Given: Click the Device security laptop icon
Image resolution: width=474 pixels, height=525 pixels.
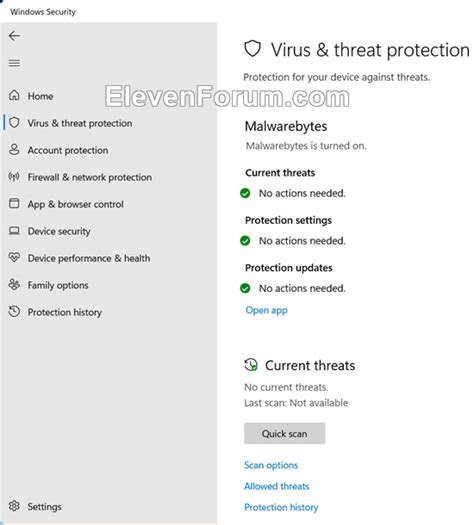Looking at the screenshot, I should coord(14,231).
